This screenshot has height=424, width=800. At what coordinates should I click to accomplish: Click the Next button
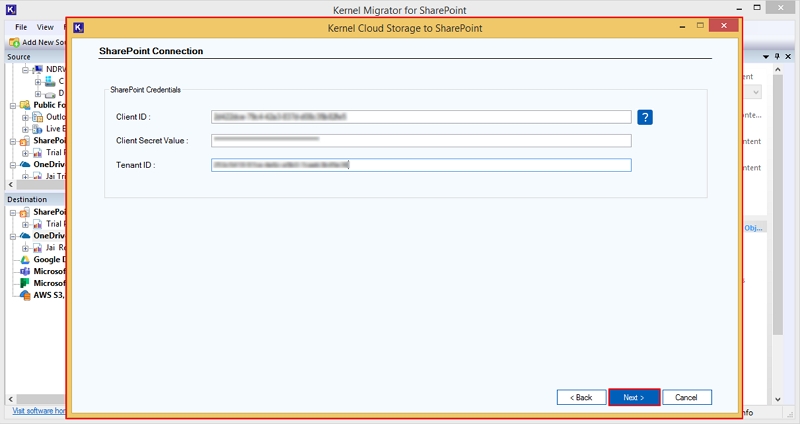pos(634,397)
